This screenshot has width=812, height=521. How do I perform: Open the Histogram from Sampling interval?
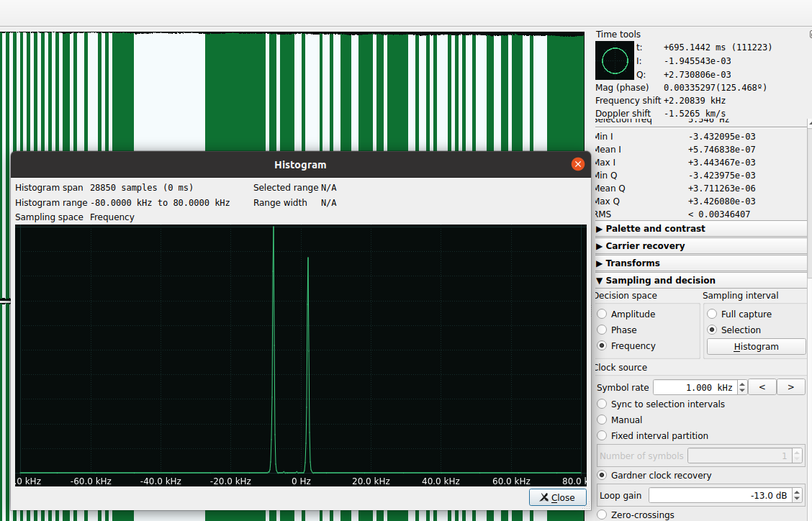[x=756, y=347]
